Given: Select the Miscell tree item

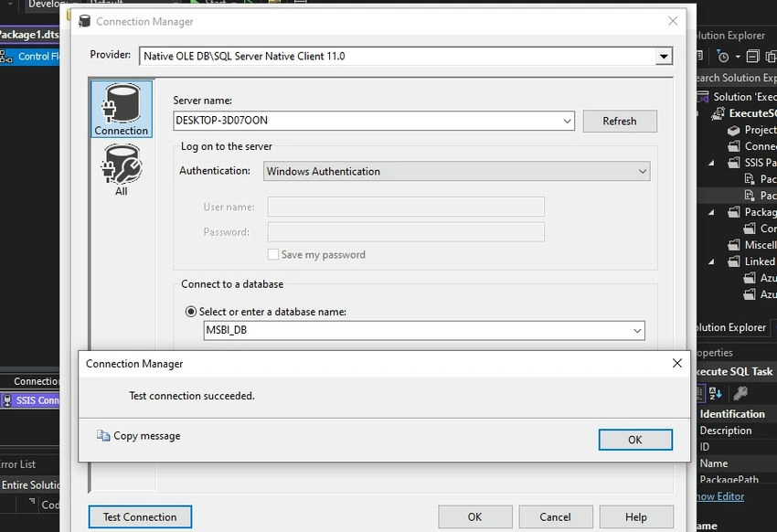Looking at the screenshot, I should pos(751,245).
